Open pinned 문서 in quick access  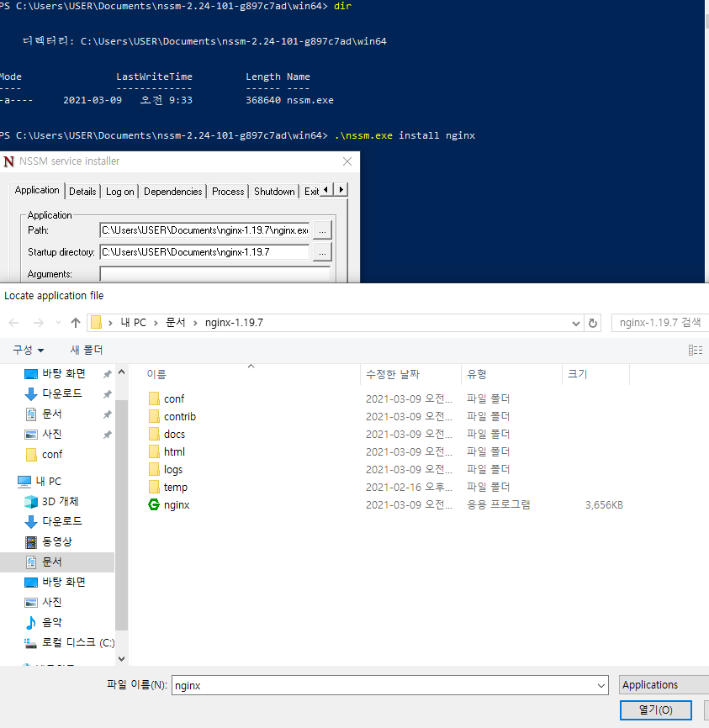click(x=51, y=414)
